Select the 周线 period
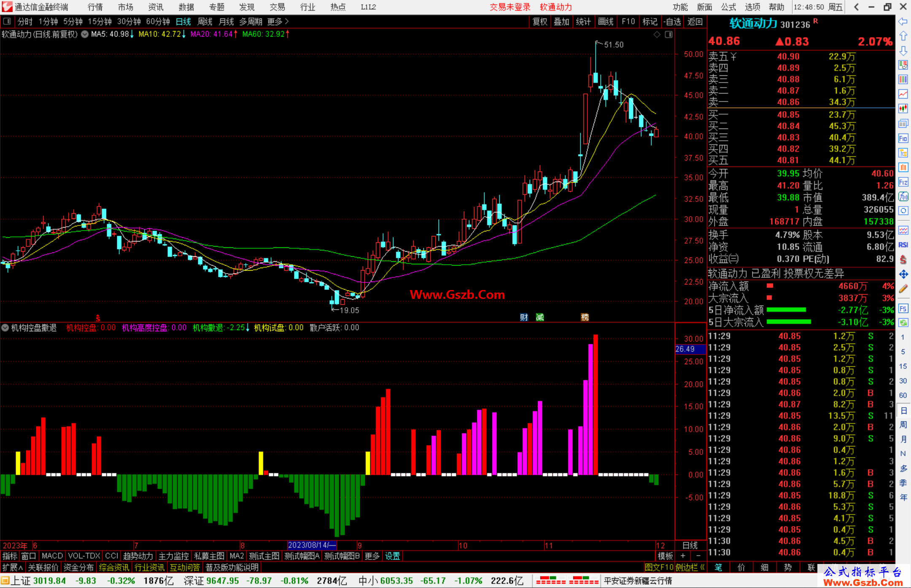The width and height of the screenshot is (911, 588). [205, 21]
